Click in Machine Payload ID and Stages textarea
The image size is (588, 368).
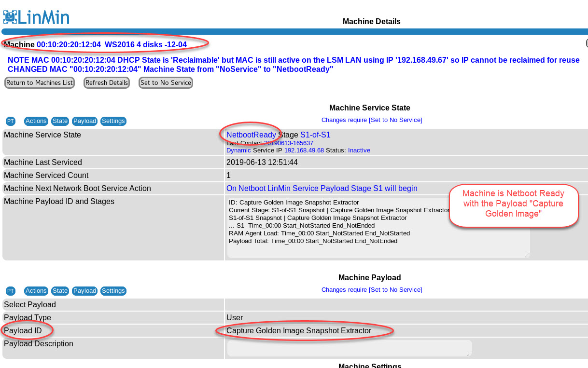(x=338, y=248)
